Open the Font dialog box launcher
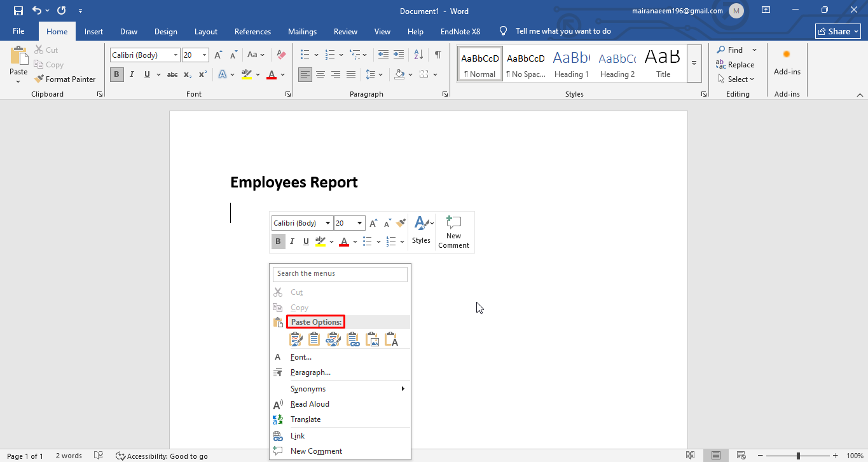 pos(288,94)
